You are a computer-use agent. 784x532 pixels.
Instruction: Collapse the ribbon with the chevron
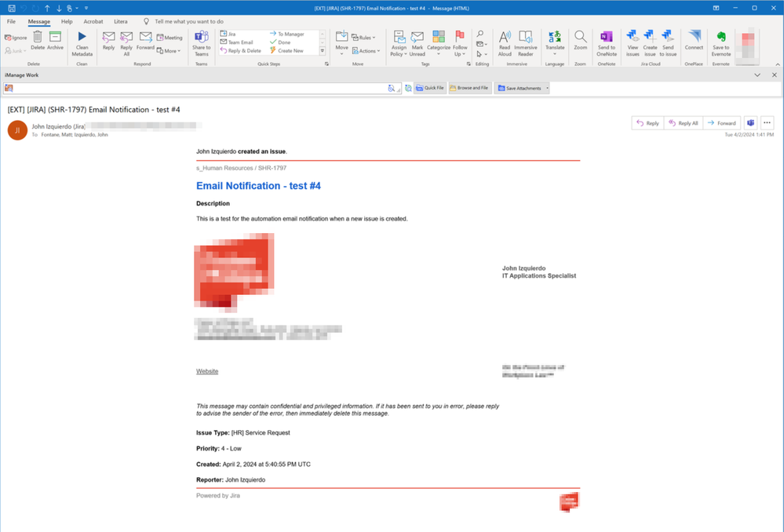(x=778, y=64)
